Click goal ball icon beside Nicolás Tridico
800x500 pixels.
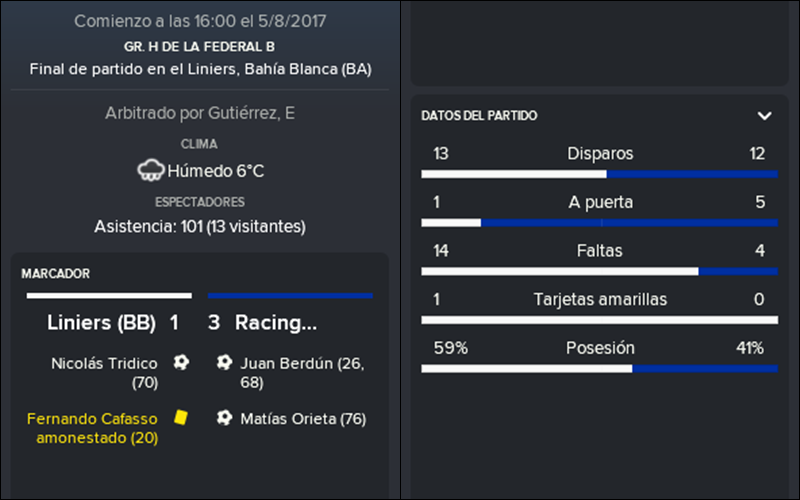tap(181, 363)
